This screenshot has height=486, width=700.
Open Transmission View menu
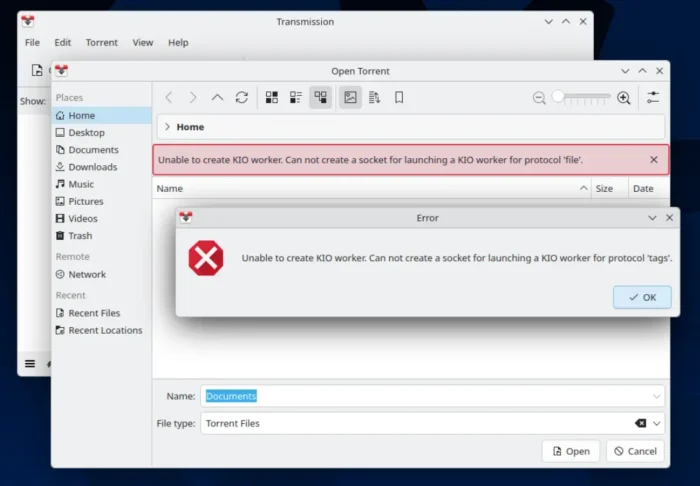[x=143, y=42]
